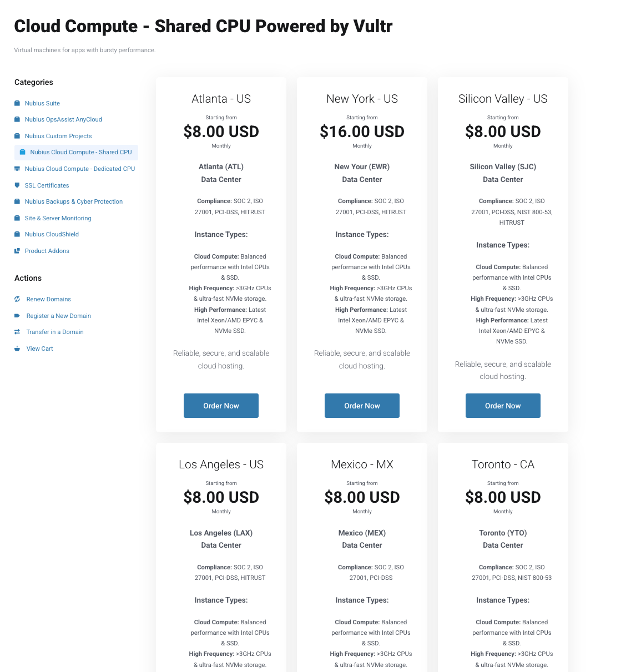
Task: Open Site & Server Monitoring category
Action: [58, 218]
